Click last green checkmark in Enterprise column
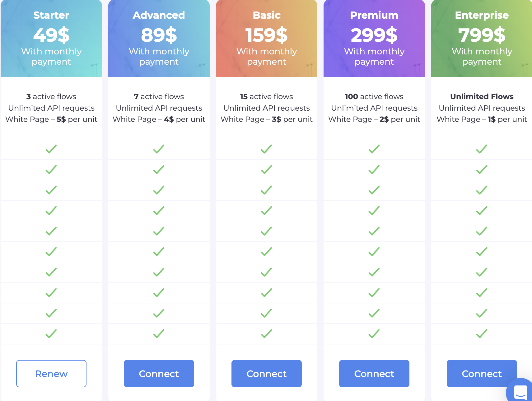532x401 pixels. click(482, 334)
